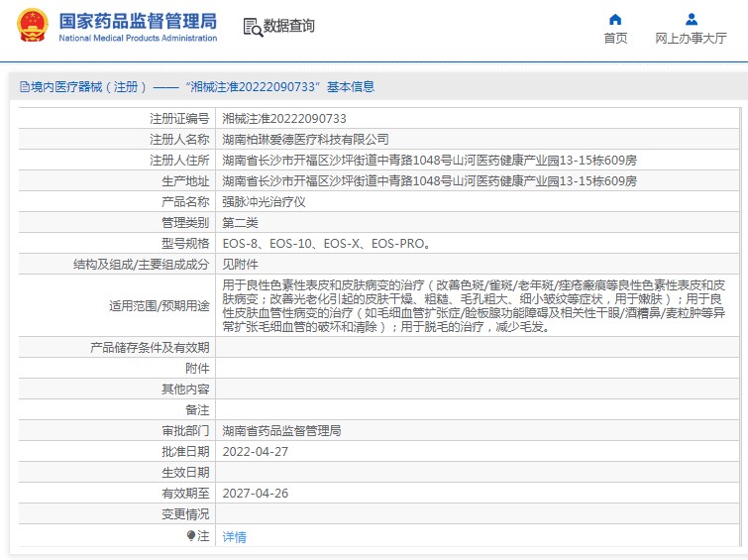Click the data query magnifier icon

pos(253,27)
